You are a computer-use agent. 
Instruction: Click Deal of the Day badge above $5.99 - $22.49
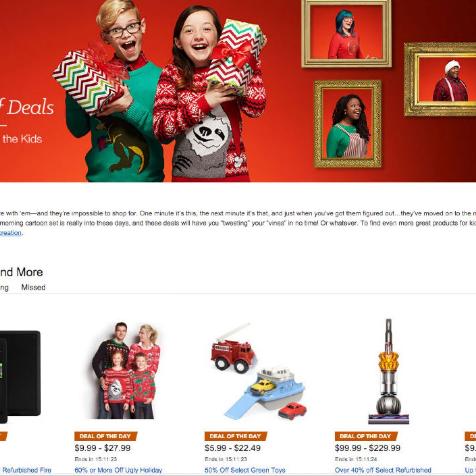[236, 436]
